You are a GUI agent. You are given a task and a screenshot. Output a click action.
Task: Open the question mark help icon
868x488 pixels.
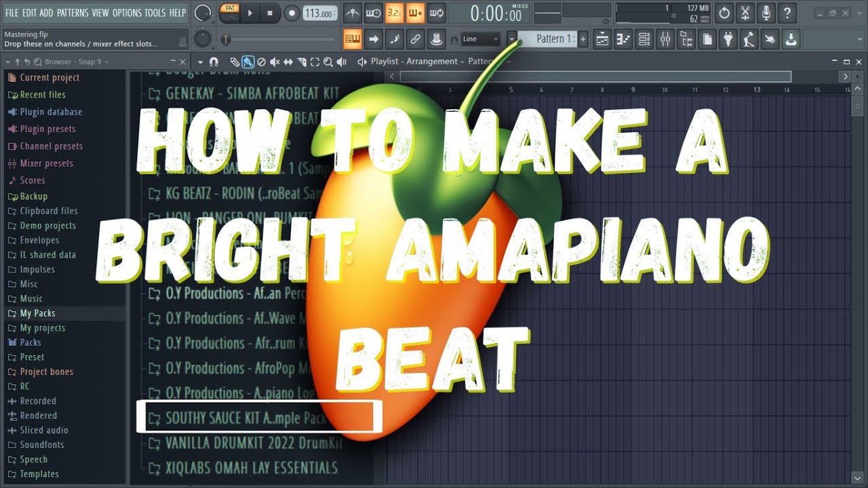click(x=787, y=13)
